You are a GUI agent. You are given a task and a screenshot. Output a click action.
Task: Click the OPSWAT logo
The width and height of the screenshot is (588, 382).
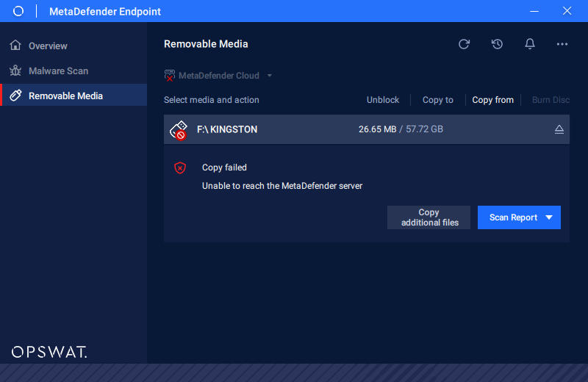pyautogui.click(x=49, y=352)
